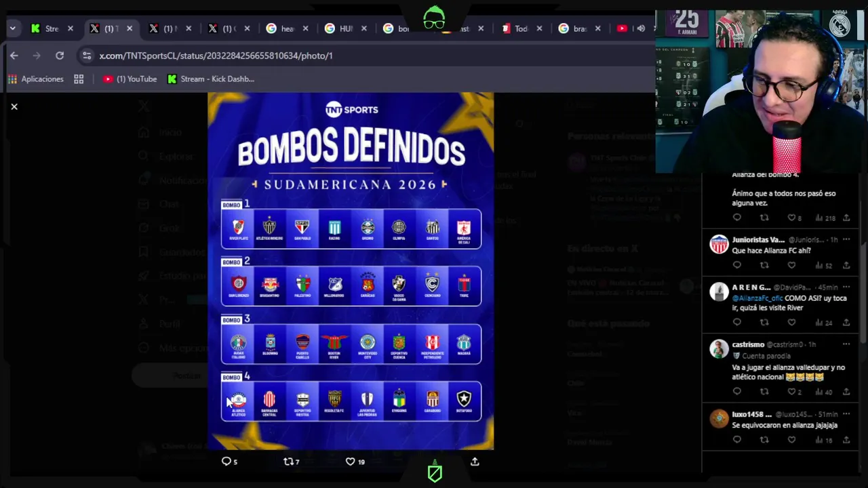Like the TNT Sports photo post
868x488 pixels.
coord(355,462)
